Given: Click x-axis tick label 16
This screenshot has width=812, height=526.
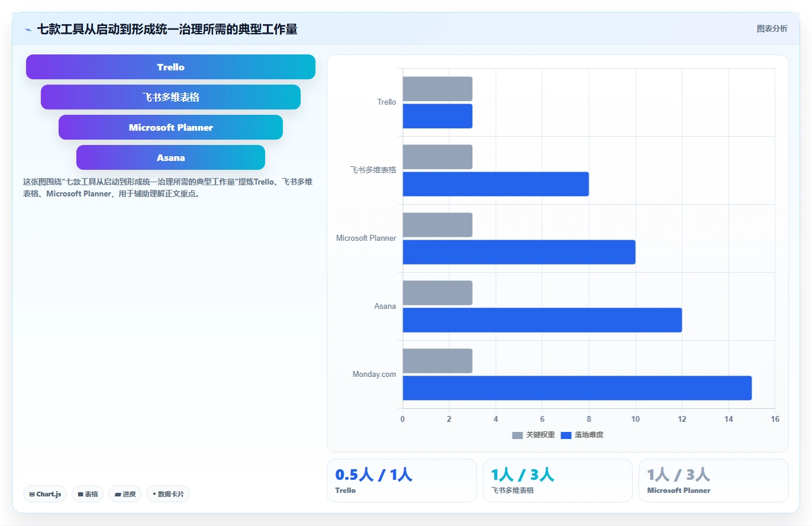Looking at the screenshot, I should click(775, 419).
